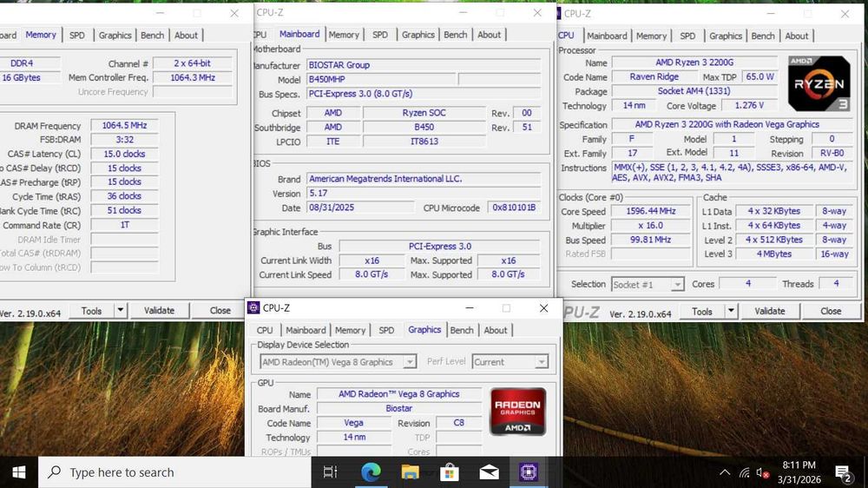Open Mainboard tab in Graphics window
This screenshot has width=868, height=488.
[x=306, y=330]
